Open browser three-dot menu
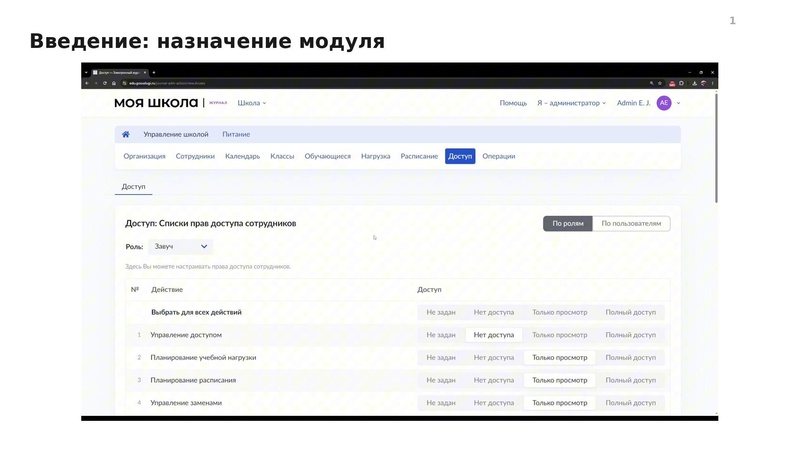This screenshot has height=450, width=800. 713,83
